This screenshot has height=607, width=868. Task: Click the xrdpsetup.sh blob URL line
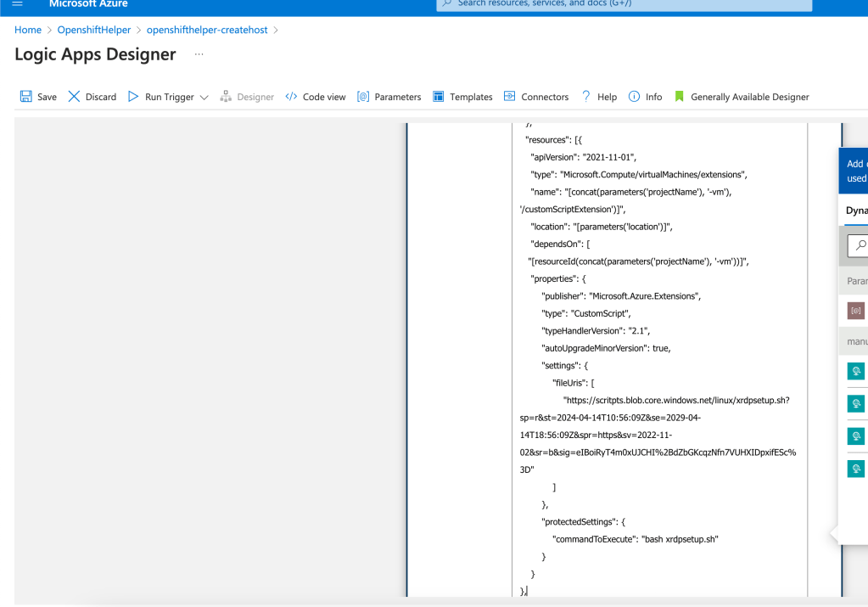tap(676, 401)
